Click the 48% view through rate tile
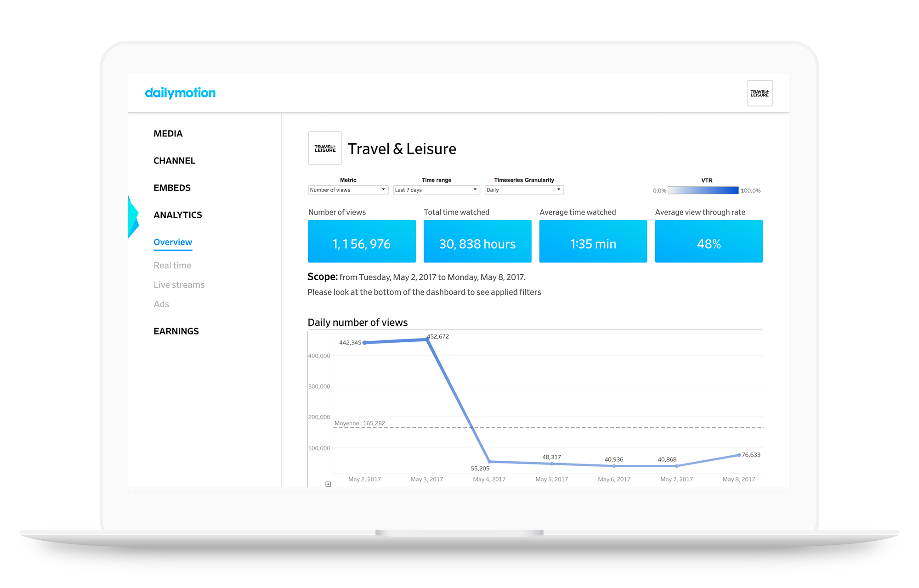The image size is (919, 588). click(709, 242)
